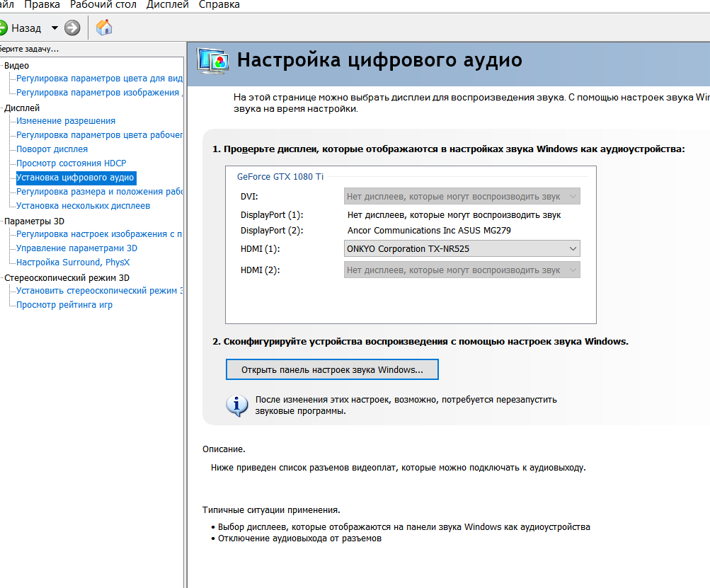
Task: Open the Рабочий стол menu
Action: tap(103, 5)
